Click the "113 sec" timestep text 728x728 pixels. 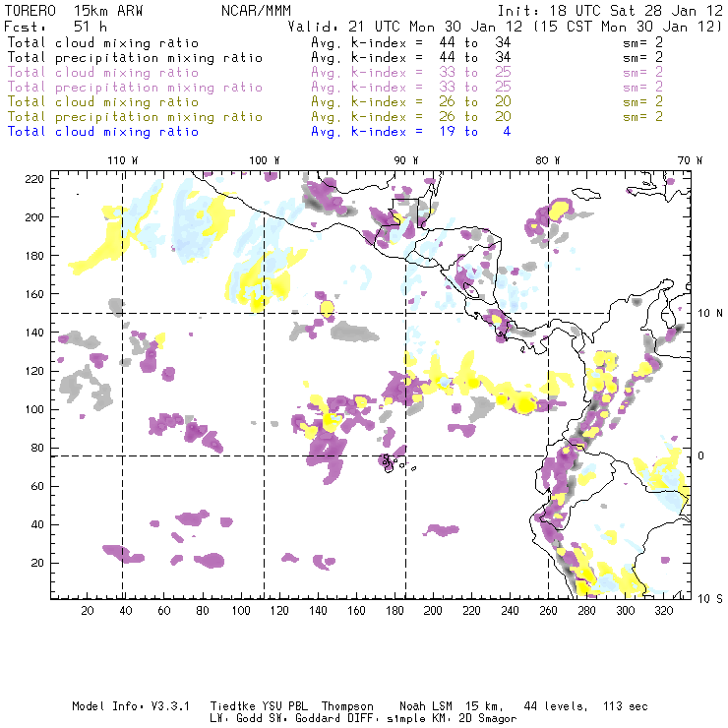[x=625, y=706]
